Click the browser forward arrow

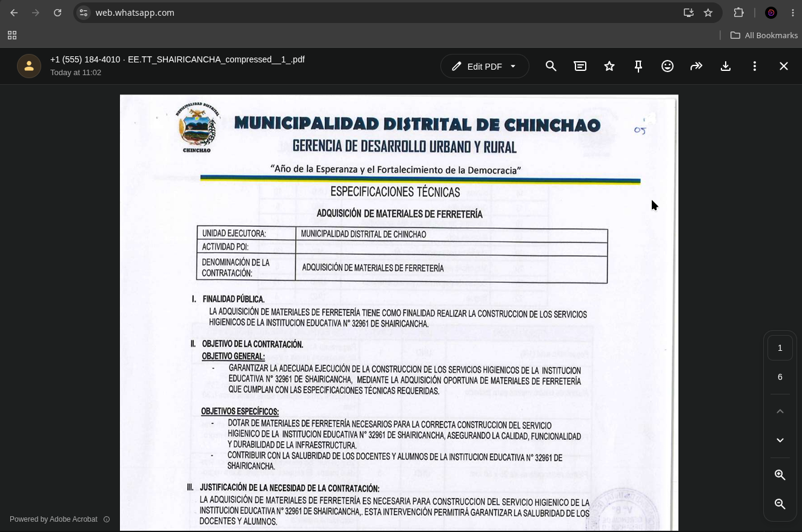36,12
